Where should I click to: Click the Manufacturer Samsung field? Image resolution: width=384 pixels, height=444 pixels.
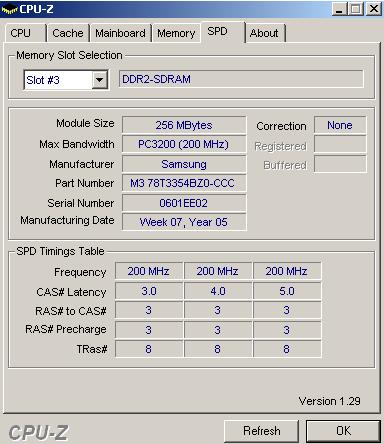click(x=184, y=164)
